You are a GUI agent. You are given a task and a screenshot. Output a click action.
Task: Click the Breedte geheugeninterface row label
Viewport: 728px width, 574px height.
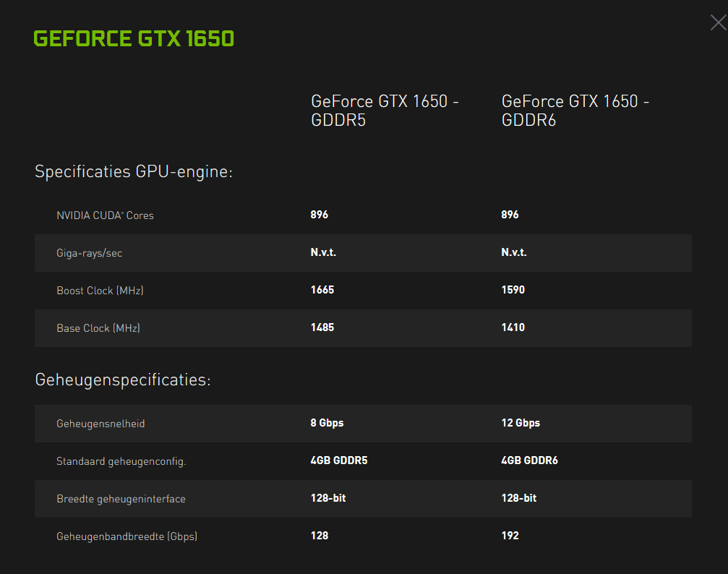tap(121, 499)
